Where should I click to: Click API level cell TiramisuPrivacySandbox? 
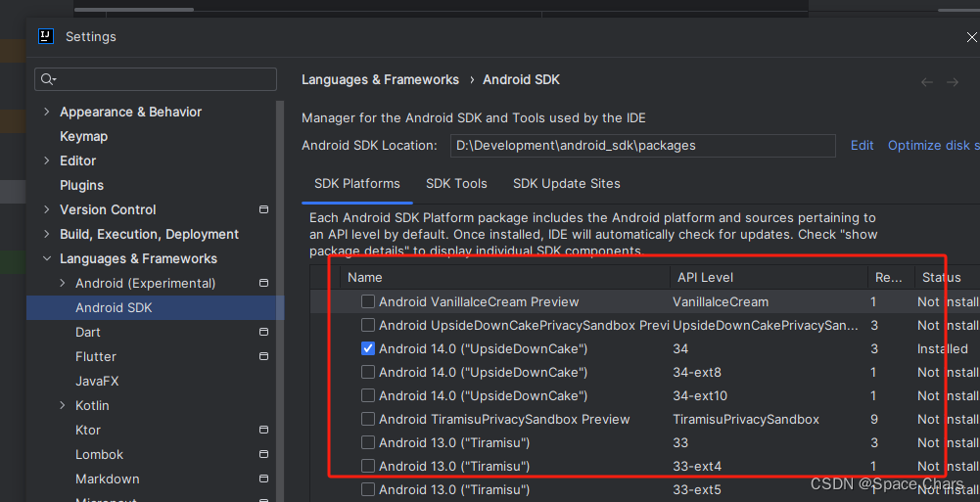746,420
